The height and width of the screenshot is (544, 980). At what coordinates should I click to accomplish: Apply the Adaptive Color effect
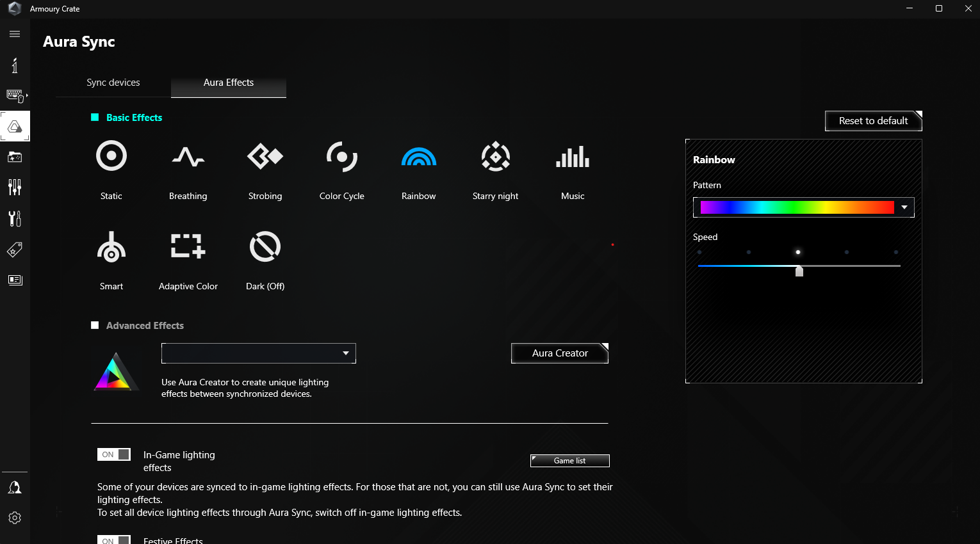point(188,246)
